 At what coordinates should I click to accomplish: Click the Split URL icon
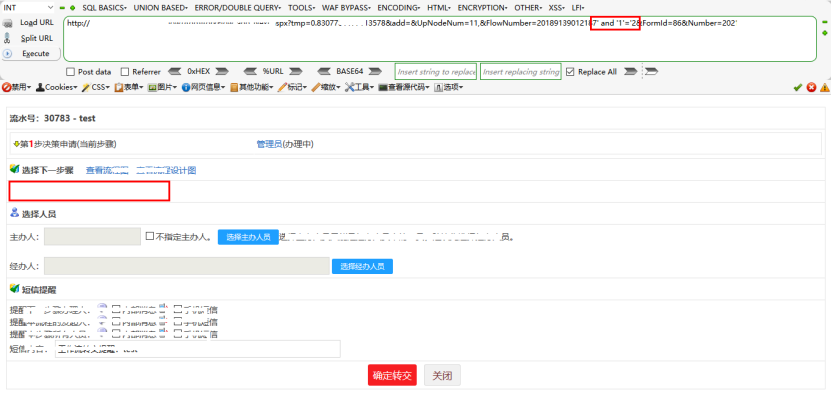pyautogui.click(x=7, y=38)
